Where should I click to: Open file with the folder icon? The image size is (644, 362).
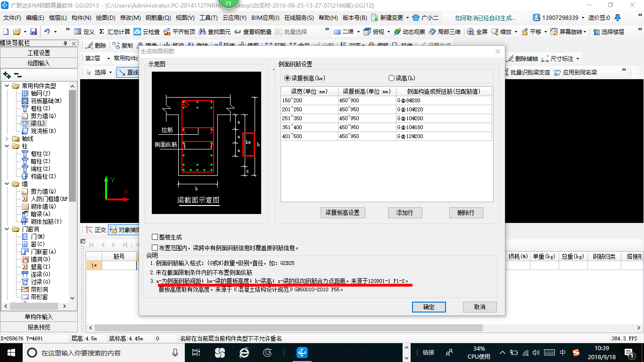pyautogui.click(x=17, y=32)
